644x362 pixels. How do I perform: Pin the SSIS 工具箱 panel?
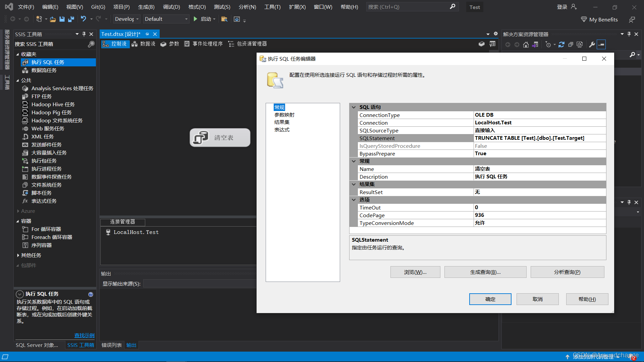pos(84,34)
